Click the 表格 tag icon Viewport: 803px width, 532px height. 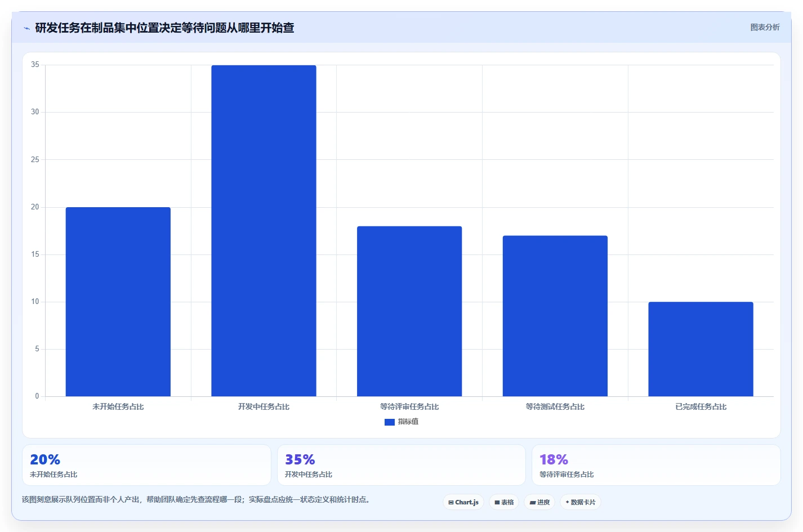(x=497, y=503)
